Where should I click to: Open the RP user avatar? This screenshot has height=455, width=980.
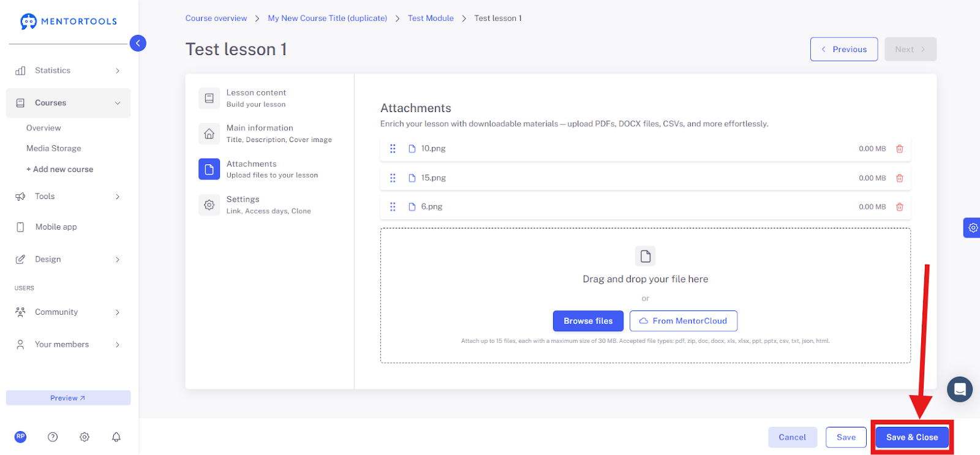(x=21, y=437)
